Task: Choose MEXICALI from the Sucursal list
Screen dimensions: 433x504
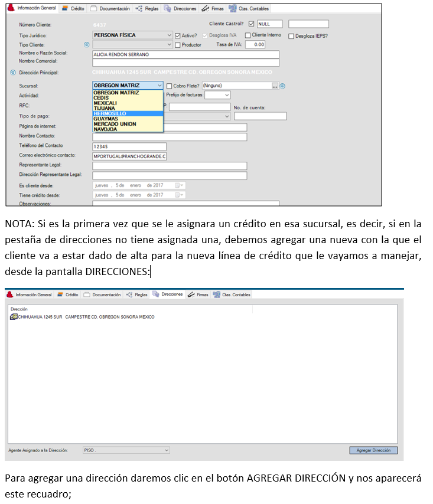Action: click(x=128, y=103)
